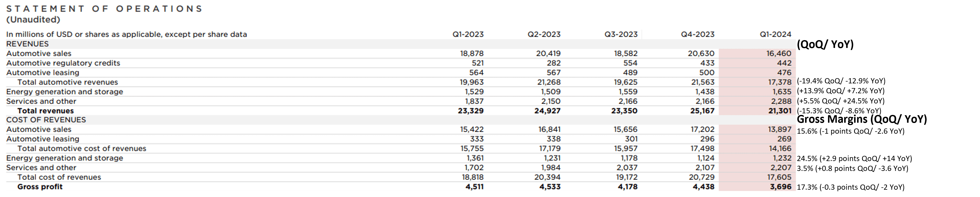The width and height of the screenshot is (980, 197).
Task: Click the Q1-2023 automotive sales revenue 18,878
Action: (x=472, y=54)
